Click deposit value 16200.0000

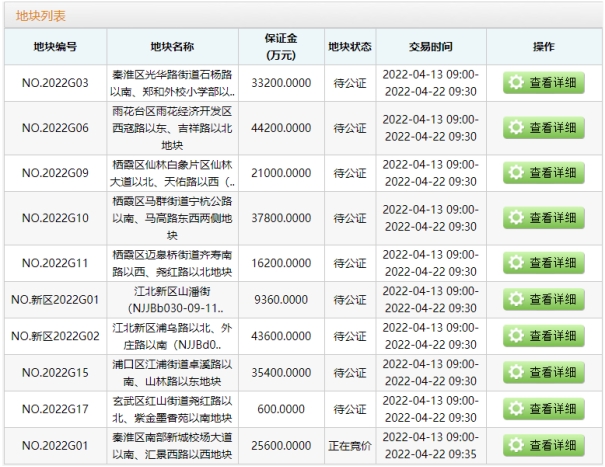281,263
